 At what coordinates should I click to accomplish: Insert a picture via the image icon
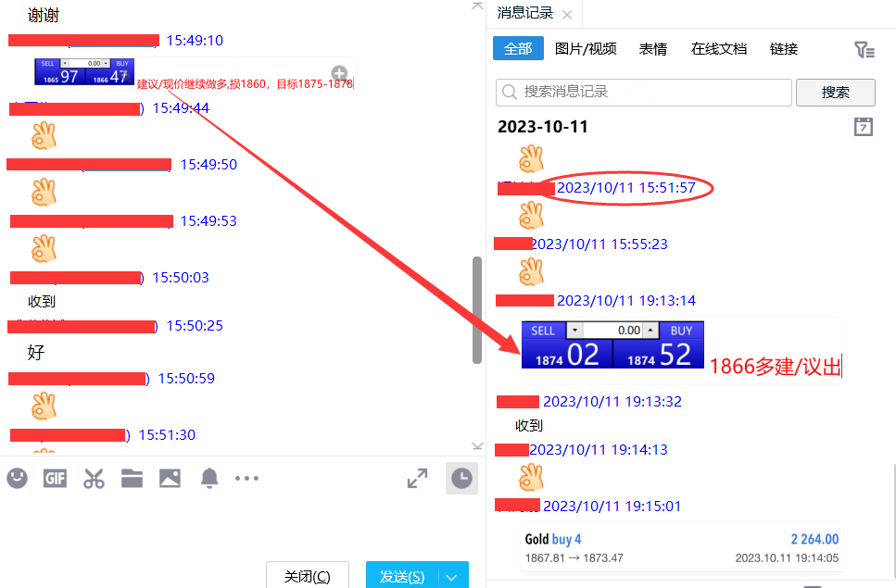[170, 478]
